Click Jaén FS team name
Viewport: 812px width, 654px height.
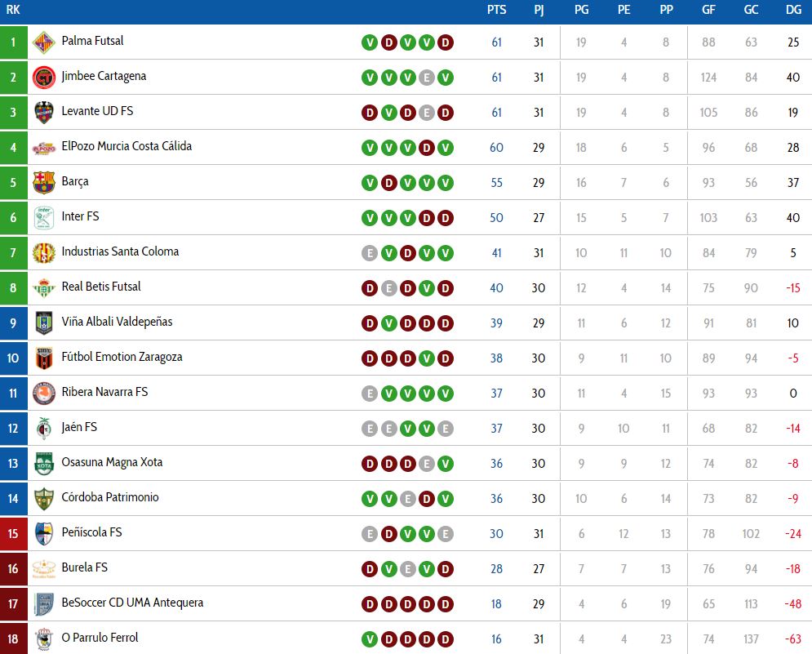click(79, 427)
